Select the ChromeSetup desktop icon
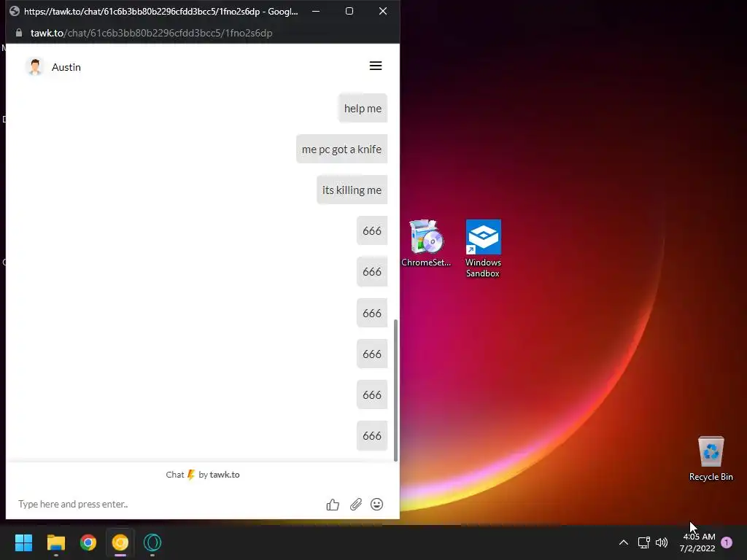Image resolution: width=747 pixels, height=560 pixels. tap(426, 244)
